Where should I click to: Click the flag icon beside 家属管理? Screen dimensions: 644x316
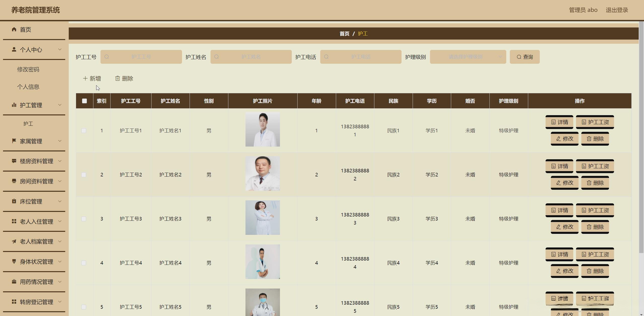point(14,141)
